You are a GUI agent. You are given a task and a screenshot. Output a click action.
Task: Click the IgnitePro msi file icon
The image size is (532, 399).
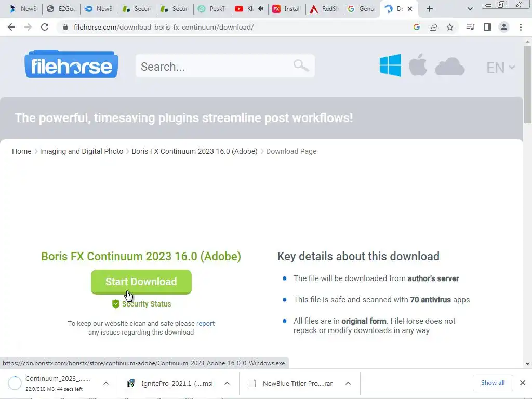[x=131, y=383]
